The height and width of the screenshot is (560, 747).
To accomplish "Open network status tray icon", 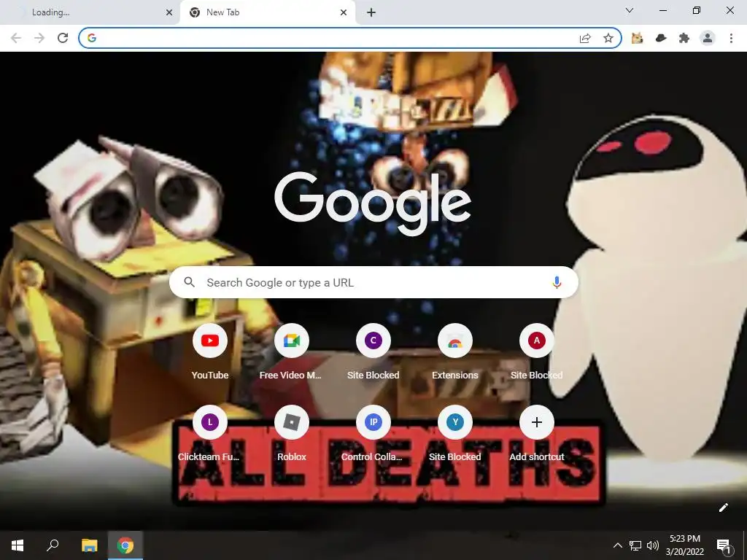I will tap(635, 545).
